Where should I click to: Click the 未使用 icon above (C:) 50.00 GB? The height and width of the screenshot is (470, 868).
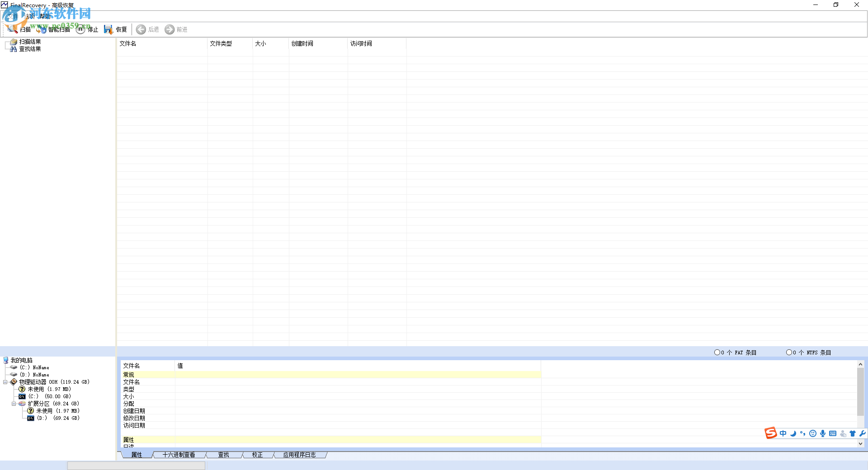(x=22, y=389)
